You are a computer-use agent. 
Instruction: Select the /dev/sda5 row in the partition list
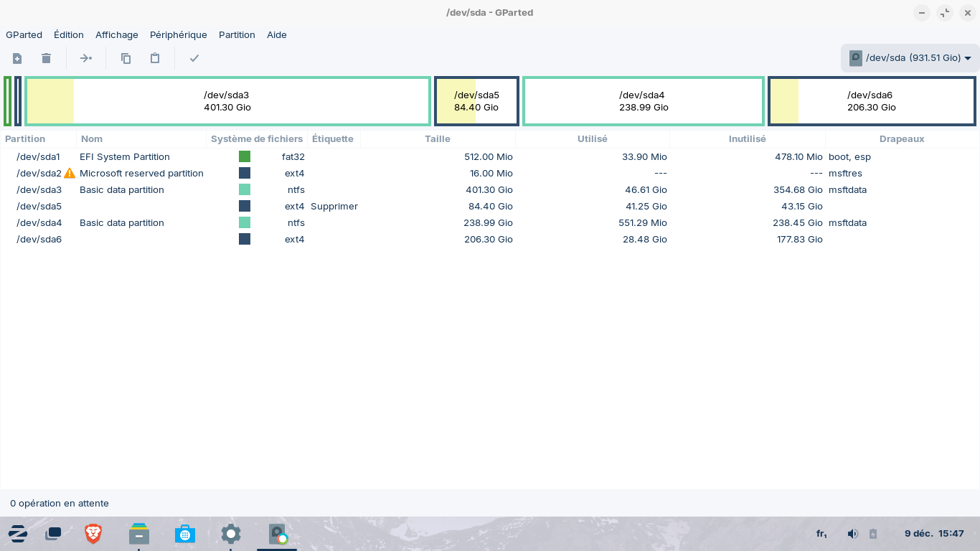39,206
